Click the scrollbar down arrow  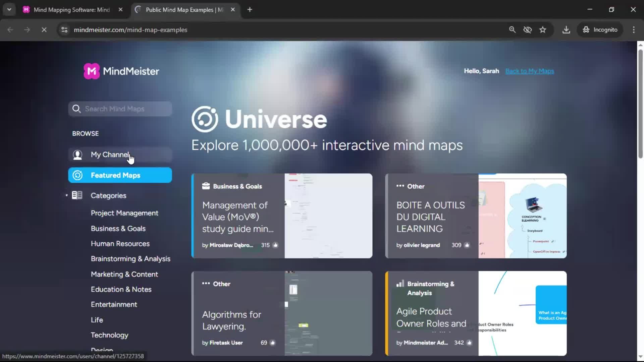point(640,357)
